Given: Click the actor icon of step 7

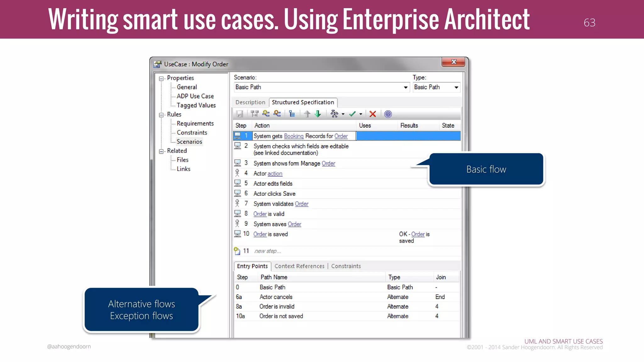Looking at the screenshot, I should pyautogui.click(x=237, y=203).
